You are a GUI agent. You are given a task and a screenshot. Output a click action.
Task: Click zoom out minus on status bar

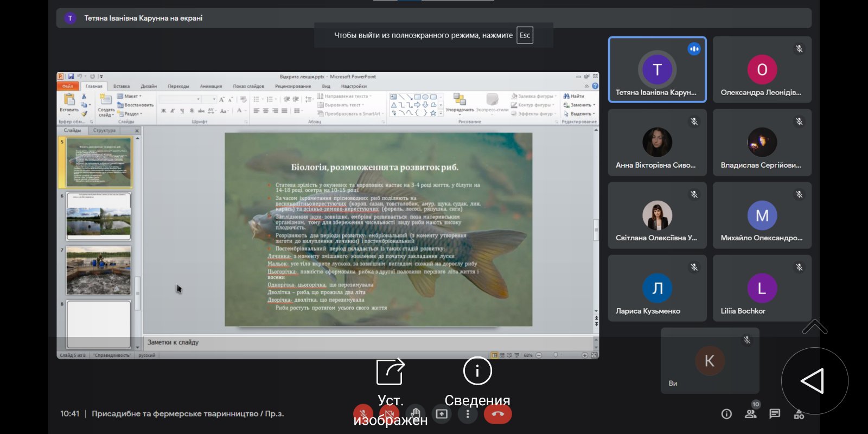[539, 355]
